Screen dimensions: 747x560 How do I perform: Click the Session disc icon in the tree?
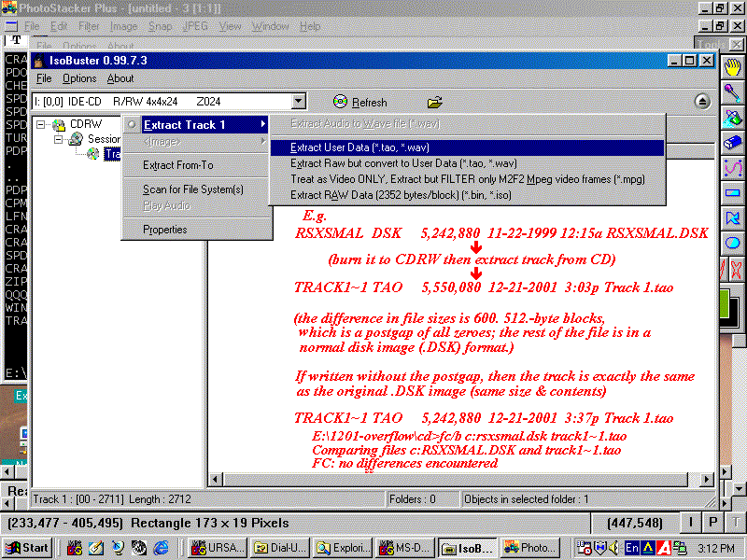point(76,139)
